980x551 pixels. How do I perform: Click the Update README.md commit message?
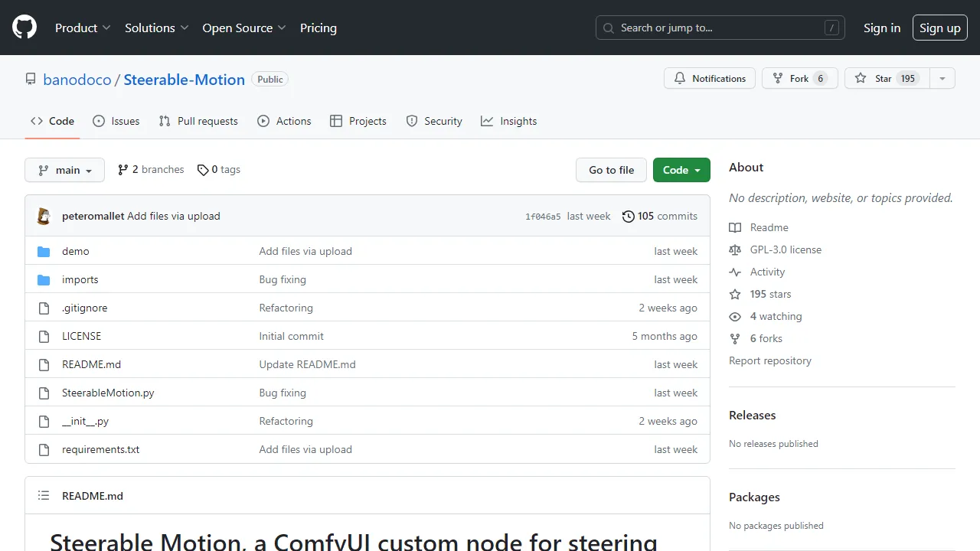pyautogui.click(x=308, y=364)
